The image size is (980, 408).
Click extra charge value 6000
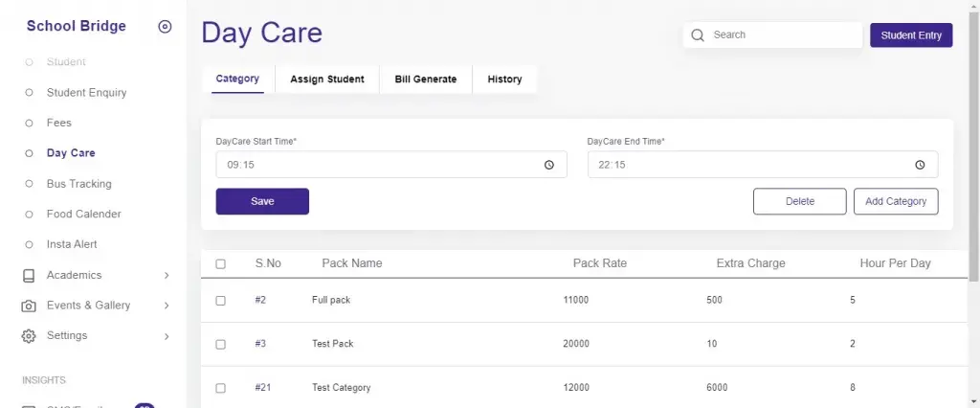(x=717, y=388)
